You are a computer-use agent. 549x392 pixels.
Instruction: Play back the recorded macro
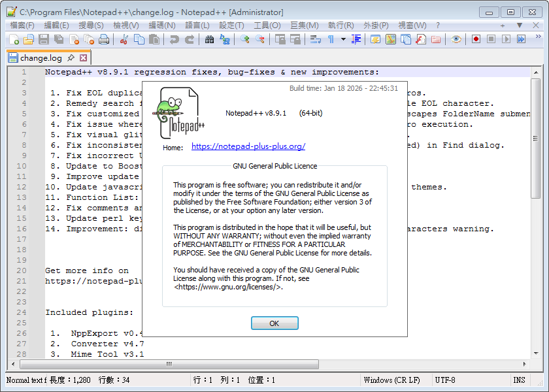[507, 39]
